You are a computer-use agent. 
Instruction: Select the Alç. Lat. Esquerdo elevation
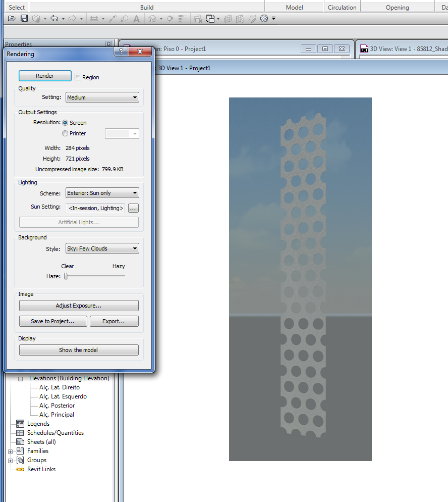[x=63, y=396]
